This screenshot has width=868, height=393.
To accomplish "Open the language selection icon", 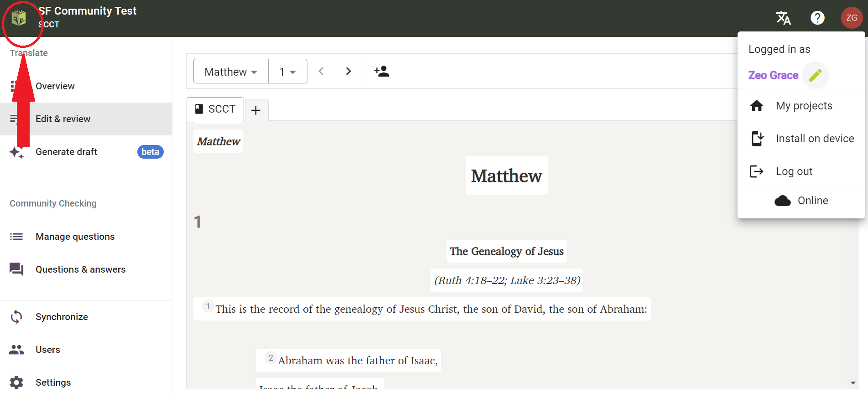I will 783,18.
